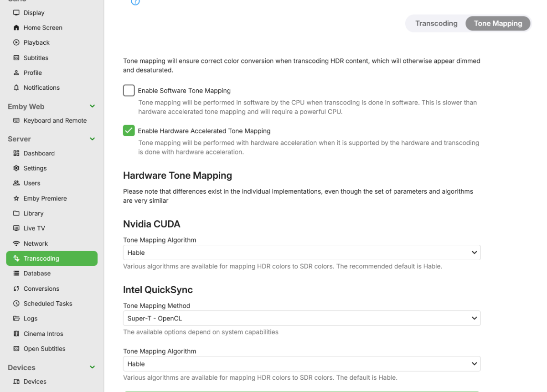The image size is (547, 392).
Task: Click the Network wifi icon
Action: tap(16, 243)
